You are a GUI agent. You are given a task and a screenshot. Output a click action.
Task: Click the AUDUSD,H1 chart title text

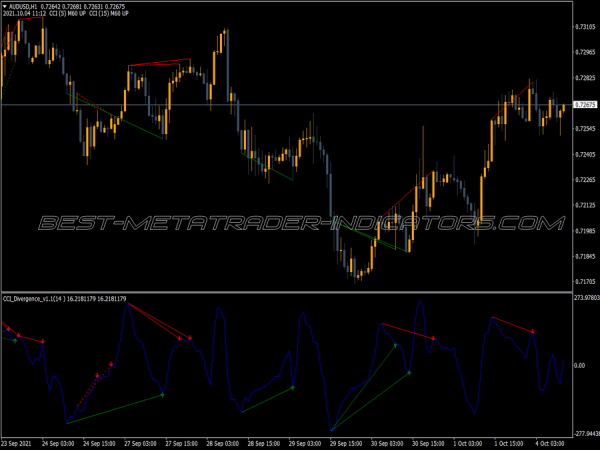tap(23, 7)
